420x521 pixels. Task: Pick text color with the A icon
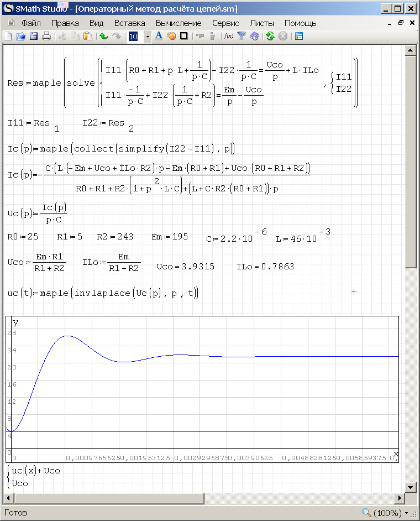point(159,37)
